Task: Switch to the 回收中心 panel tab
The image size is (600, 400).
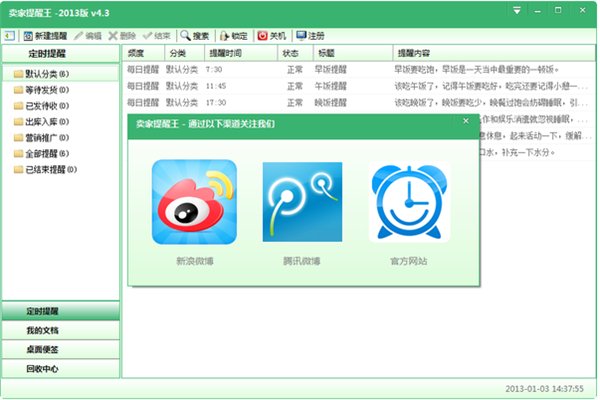Action: pyautogui.click(x=60, y=369)
